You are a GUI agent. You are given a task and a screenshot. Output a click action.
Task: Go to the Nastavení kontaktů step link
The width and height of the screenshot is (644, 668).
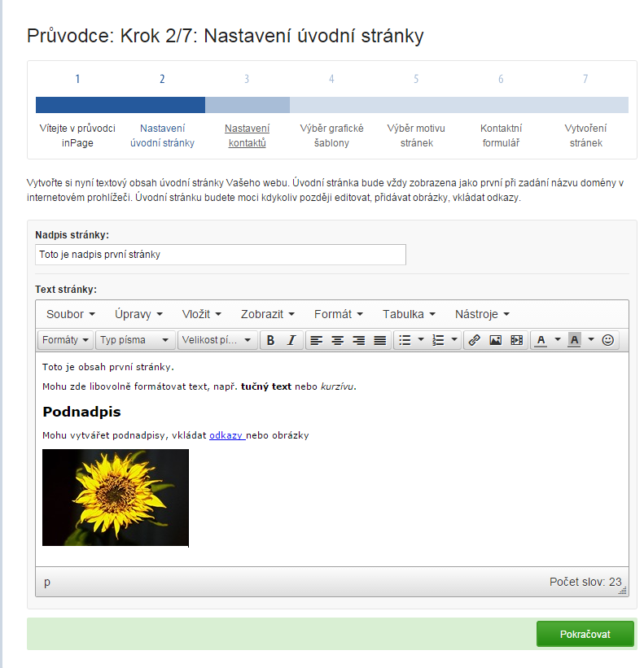pyautogui.click(x=248, y=136)
